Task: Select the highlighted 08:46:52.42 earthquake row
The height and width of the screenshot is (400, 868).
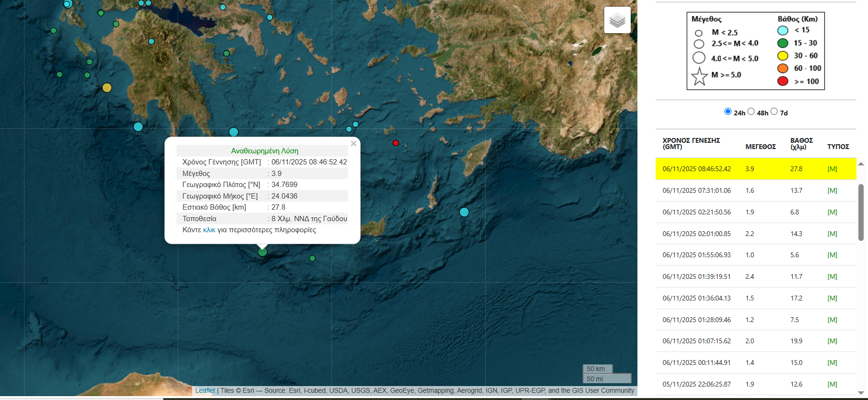Action: (755, 169)
